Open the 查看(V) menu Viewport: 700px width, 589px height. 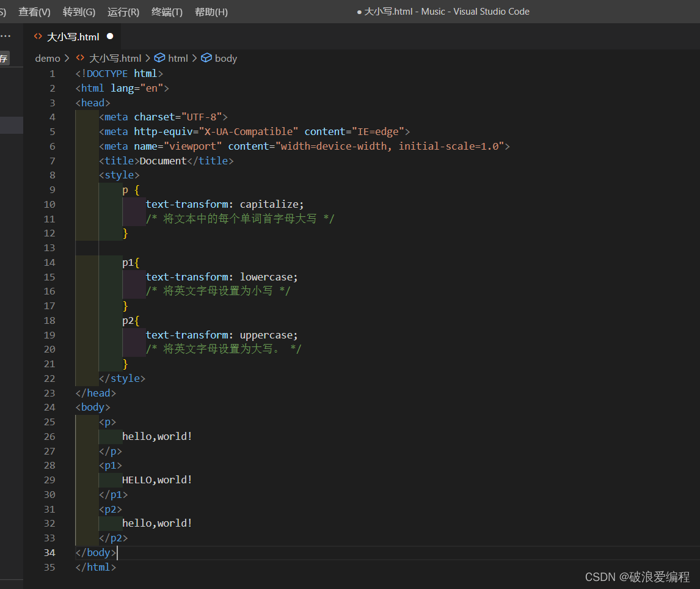coord(34,12)
